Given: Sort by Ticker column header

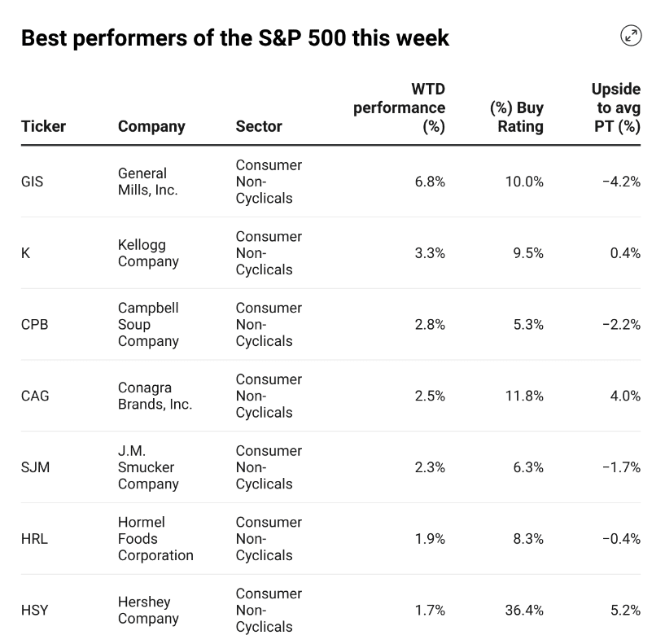Looking at the screenshot, I should [x=43, y=126].
